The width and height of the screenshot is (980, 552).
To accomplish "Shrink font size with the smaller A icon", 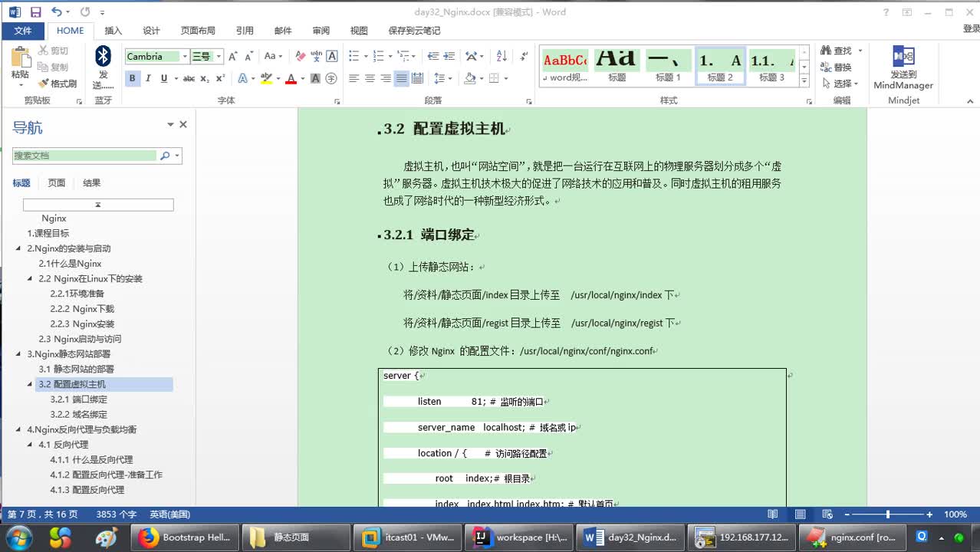I will pyautogui.click(x=250, y=56).
